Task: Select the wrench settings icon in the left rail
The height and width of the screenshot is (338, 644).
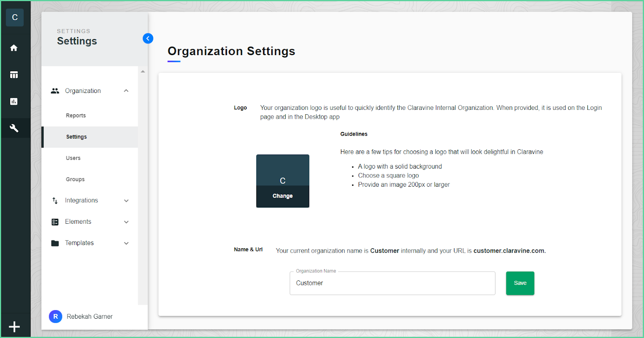Action: (14, 128)
